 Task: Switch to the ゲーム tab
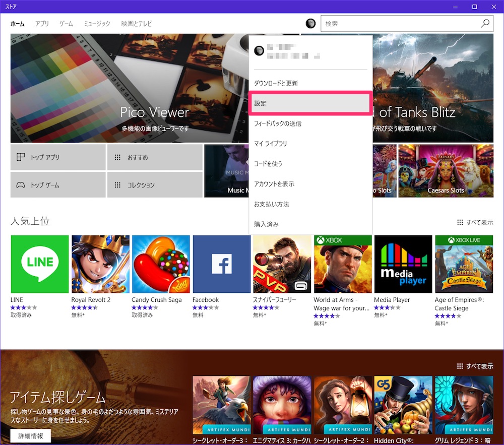click(66, 24)
